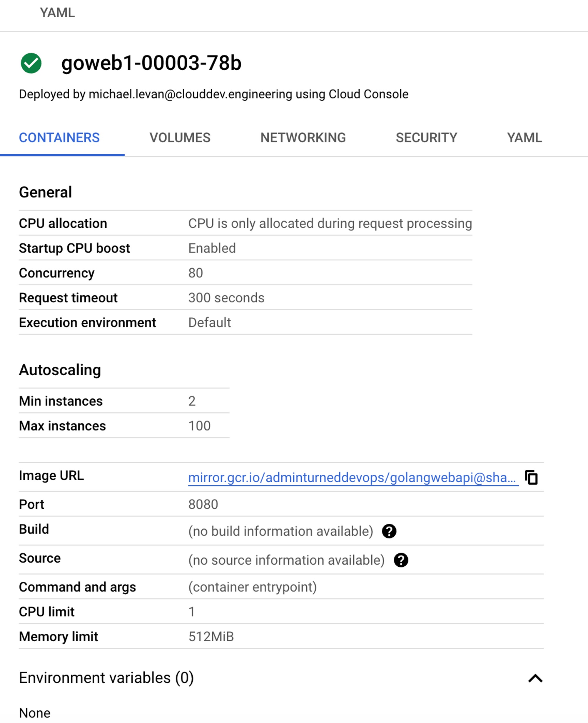
Task: Click the Autoscaling section heading
Action: coord(60,370)
